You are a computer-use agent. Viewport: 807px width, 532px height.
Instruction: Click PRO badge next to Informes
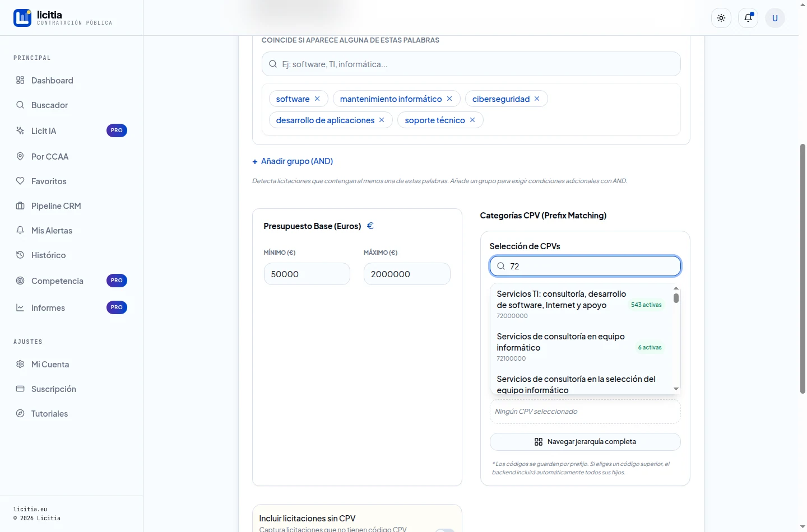[x=117, y=307]
